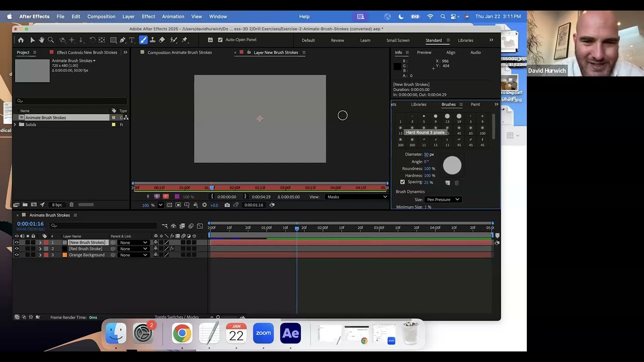Select the Clone Stamp tool
The image size is (644, 362).
[152, 40]
